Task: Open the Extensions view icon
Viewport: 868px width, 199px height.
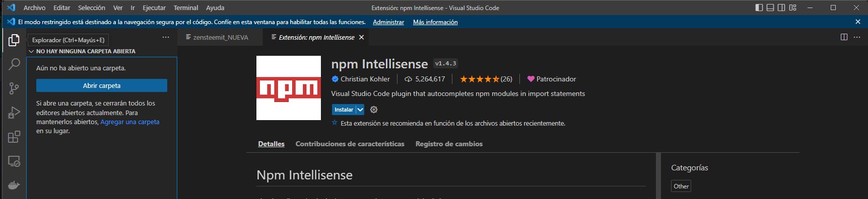Action: coord(14,137)
